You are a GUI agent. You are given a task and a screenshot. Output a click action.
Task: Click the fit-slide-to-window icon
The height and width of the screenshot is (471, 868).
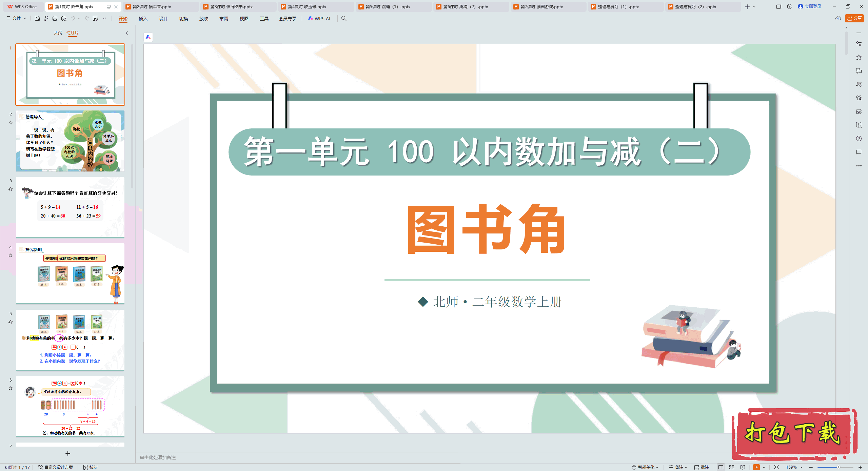click(776, 467)
